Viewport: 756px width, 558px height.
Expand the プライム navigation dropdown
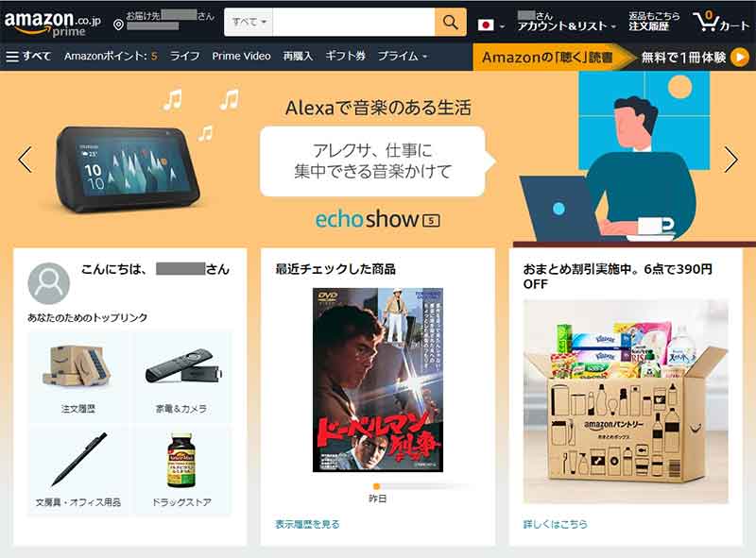tap(403, 57)
